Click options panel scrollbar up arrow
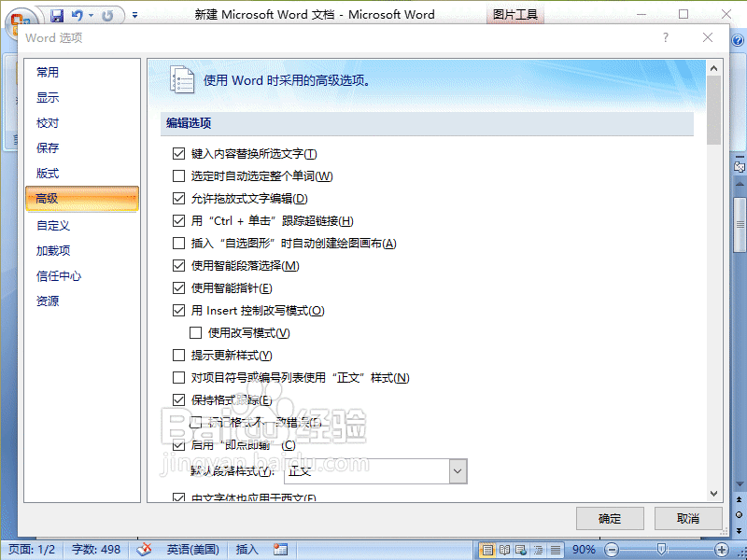The image size is (747, 560). [x=713, y=68]
